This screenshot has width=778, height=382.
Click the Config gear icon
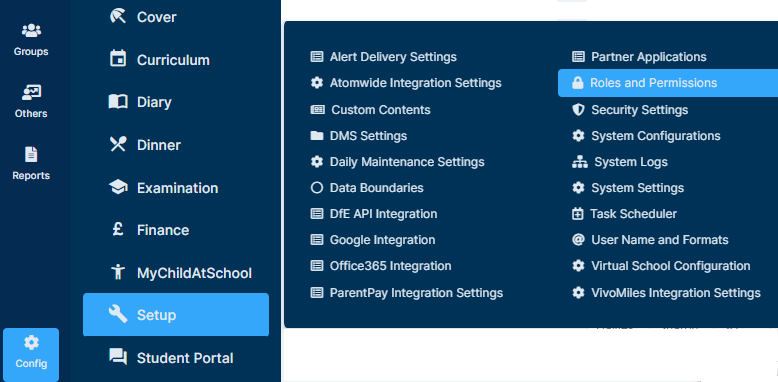pyautogui.click(x=31, y=342)
